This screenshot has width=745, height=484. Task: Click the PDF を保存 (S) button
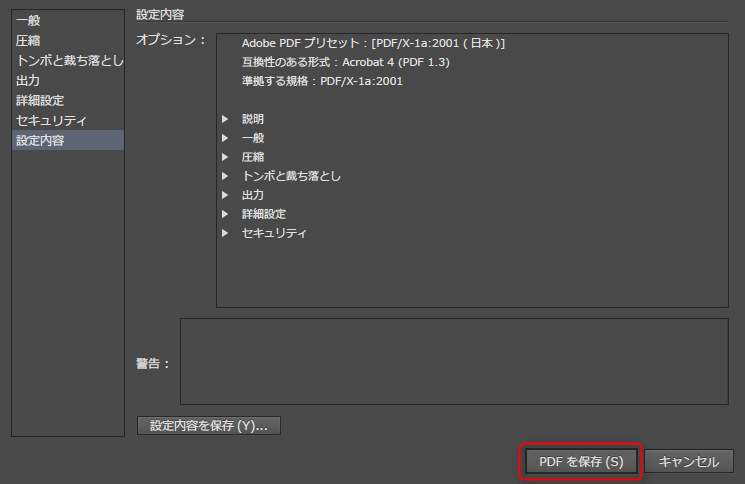point(581,462)
